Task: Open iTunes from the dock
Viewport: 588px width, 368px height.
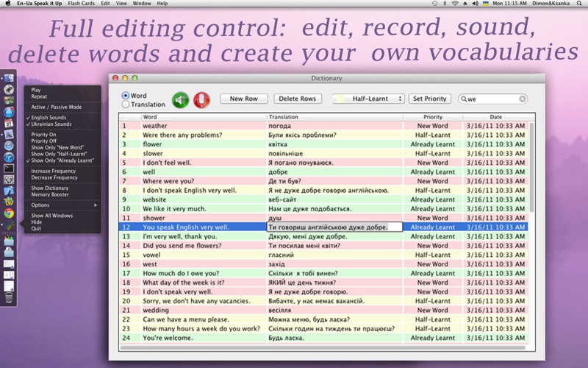Action: (x=9, y=157)
